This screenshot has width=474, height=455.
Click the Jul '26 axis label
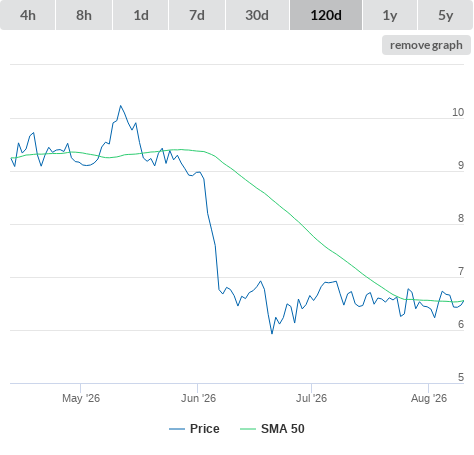pos(312,398)
